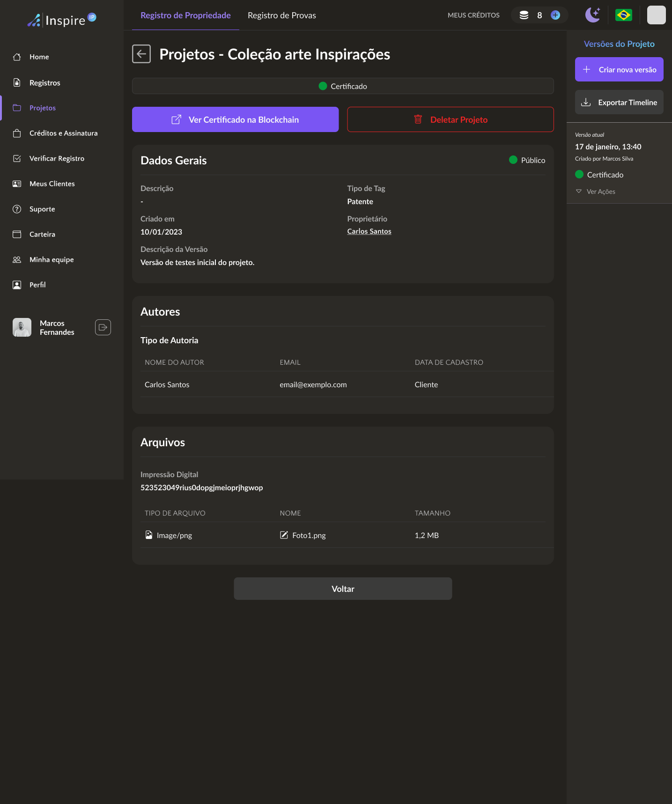672x804 pixels.
Task: Click the plus icon to add credits
Action: click(555, 15)
